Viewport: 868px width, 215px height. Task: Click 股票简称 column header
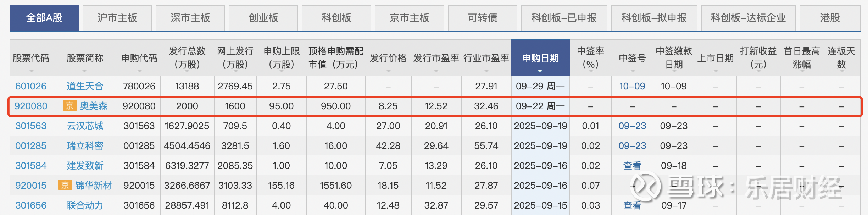(x=85, y=58)
